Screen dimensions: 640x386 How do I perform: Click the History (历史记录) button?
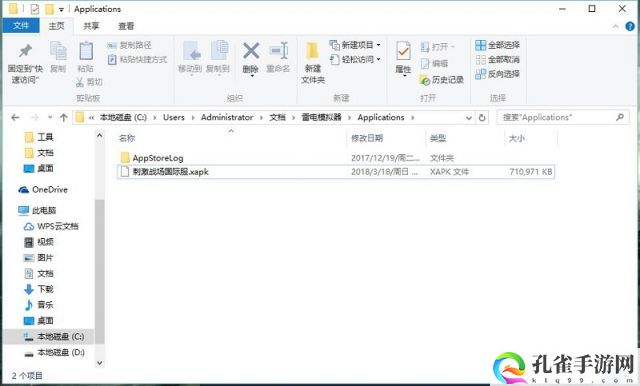coord(442,80)
